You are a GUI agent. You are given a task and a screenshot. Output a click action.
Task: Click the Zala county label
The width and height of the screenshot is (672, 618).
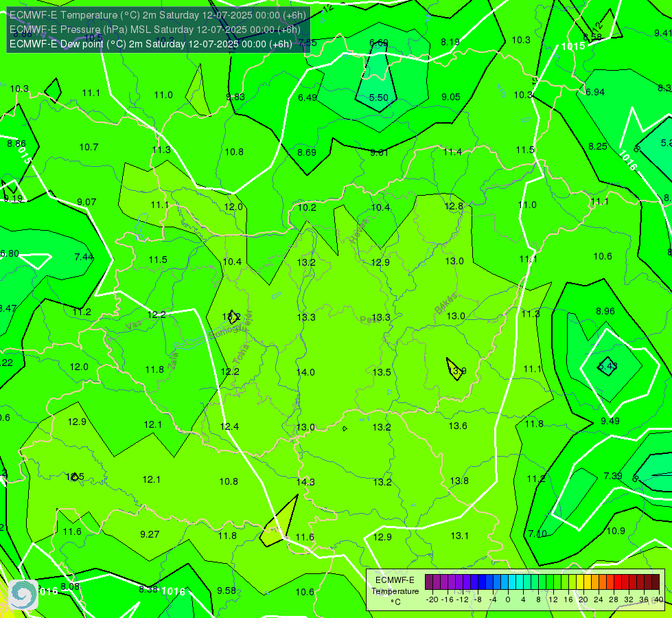tap(173, 361)
